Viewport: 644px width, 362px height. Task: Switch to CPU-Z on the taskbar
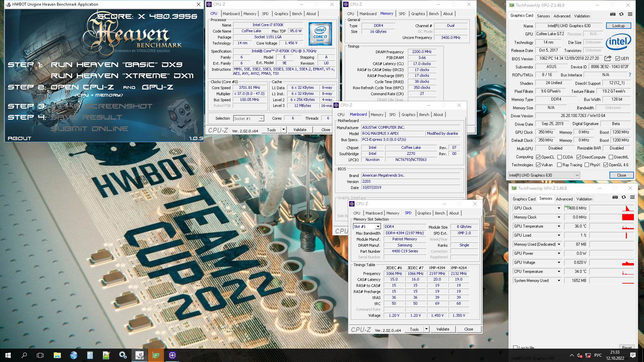(172, 355)
